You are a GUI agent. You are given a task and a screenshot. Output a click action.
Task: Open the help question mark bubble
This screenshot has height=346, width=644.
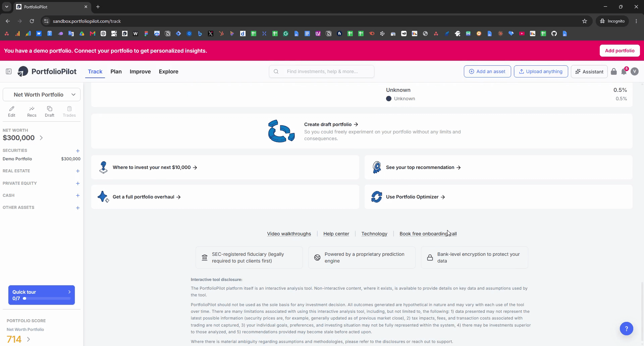click(x=627, y=329)
